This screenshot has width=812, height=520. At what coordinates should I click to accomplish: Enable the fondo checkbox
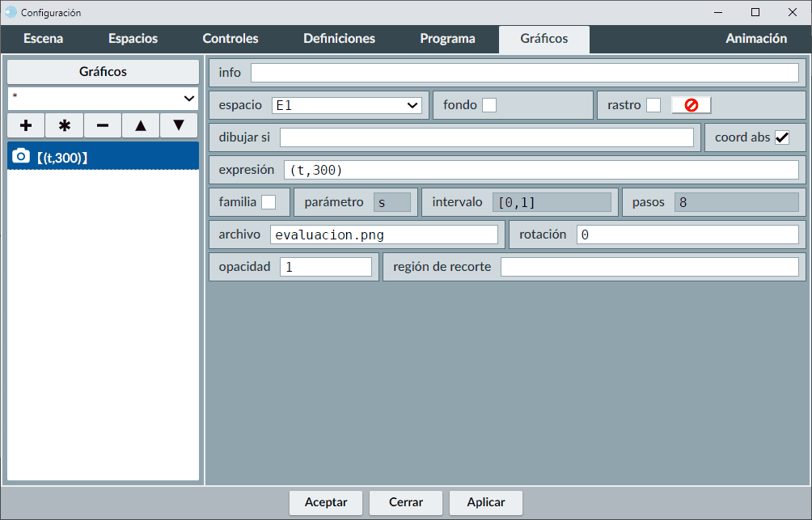(x=489, y=105)
